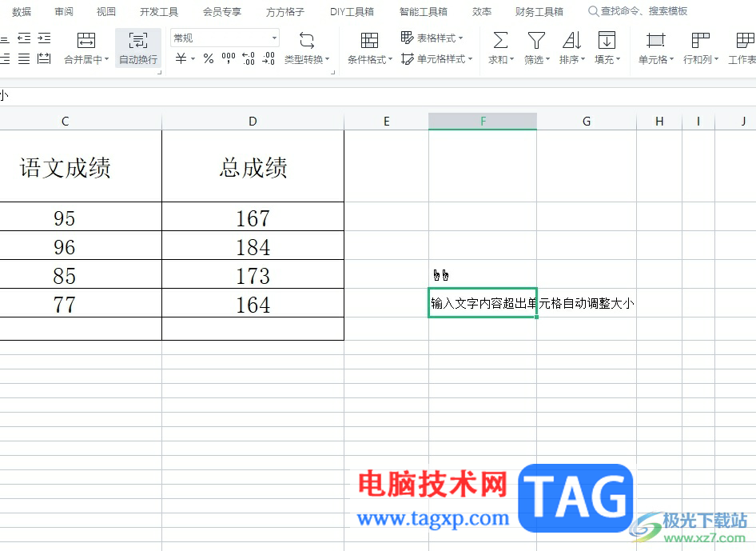756x551 pixels.
Task: Click the search commands box 查找命令
Action: [638, 11]
